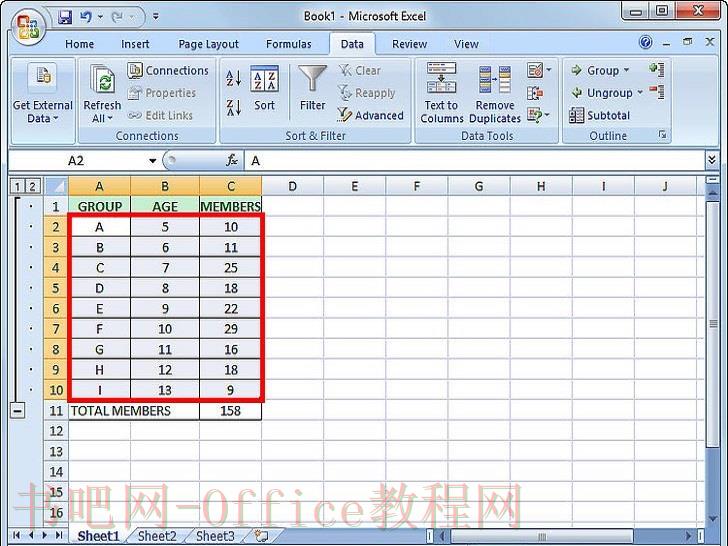Open the Sort dialog
This screenshot has width=728, height=546.
click(264, 88)
